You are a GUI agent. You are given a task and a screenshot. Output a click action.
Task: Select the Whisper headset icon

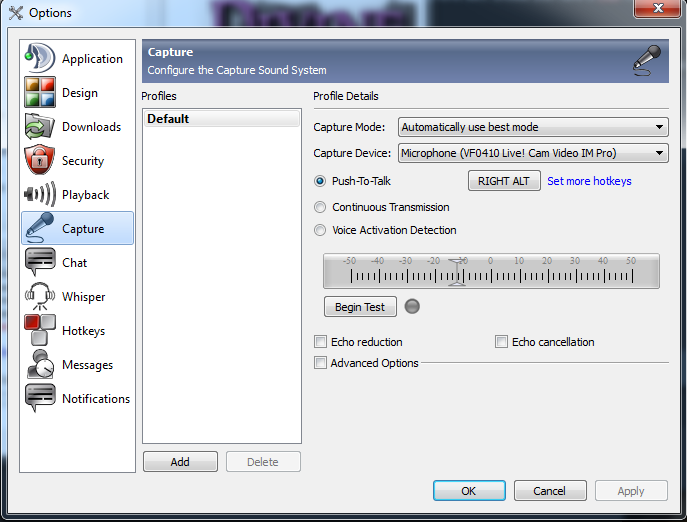tap(40, 296)
